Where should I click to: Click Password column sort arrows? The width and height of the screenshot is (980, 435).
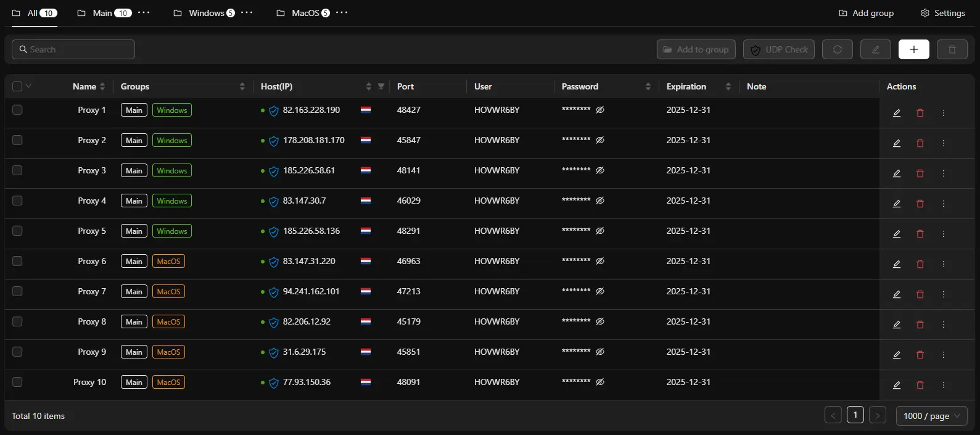pyautogui.click(x=648, y=86)
